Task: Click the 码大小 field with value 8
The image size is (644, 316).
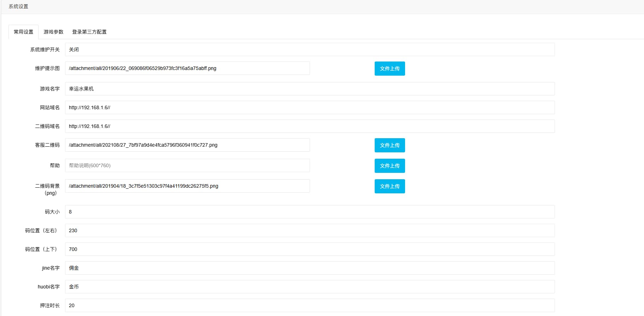Action: (x=310, y=212)
